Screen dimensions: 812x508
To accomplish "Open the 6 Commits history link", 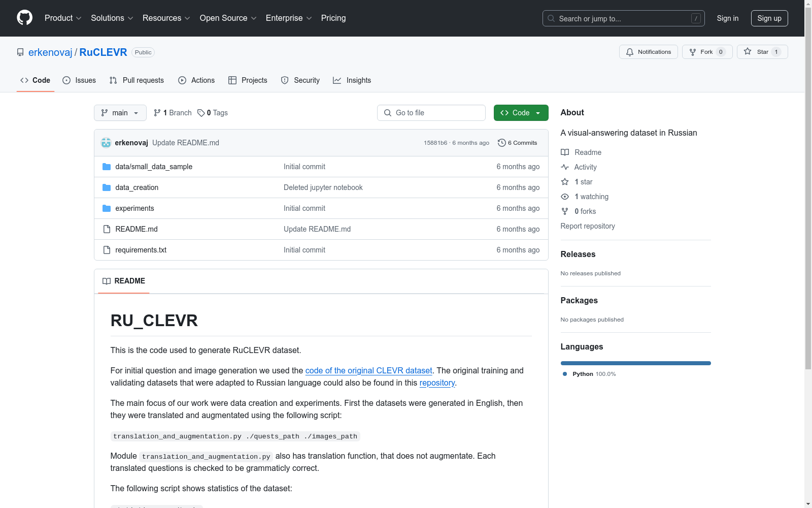I will coord(518,143).
